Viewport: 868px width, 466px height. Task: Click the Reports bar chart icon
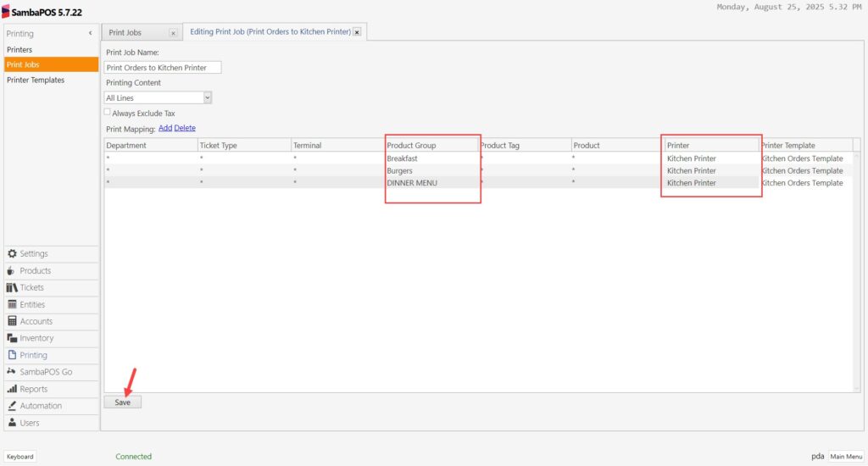point(12,389)
